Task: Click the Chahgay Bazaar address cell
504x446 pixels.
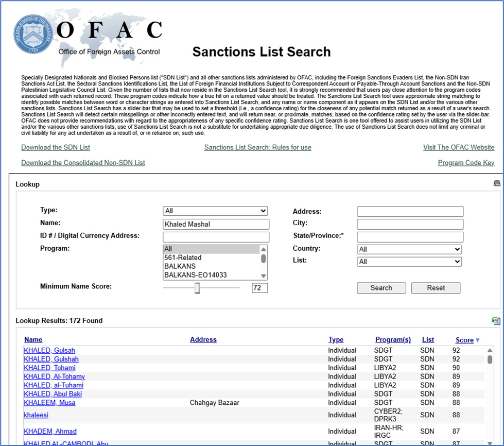Action: [x=214, y=402]
